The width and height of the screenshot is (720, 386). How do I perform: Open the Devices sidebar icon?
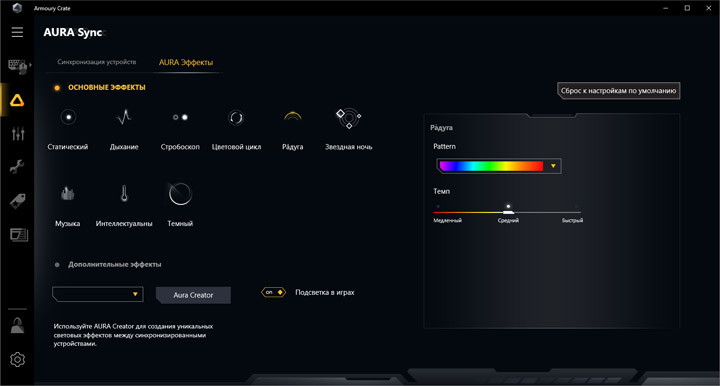point(17,66)
